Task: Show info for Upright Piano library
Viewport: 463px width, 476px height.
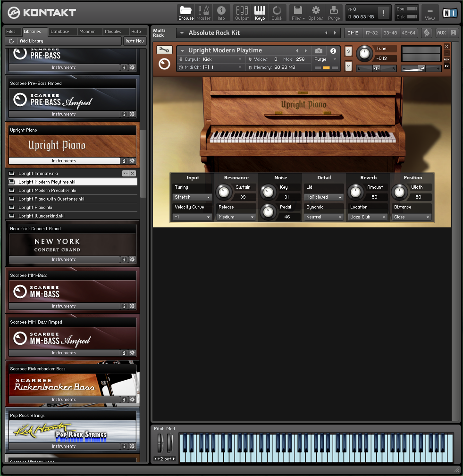Action: pyautogui.click(x=124, y=160)
